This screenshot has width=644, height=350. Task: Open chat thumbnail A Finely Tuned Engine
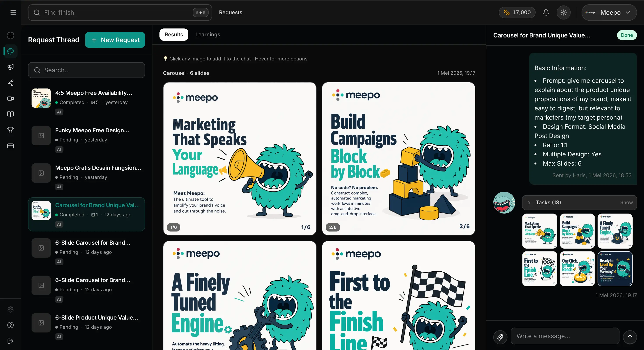coord(615,231)
